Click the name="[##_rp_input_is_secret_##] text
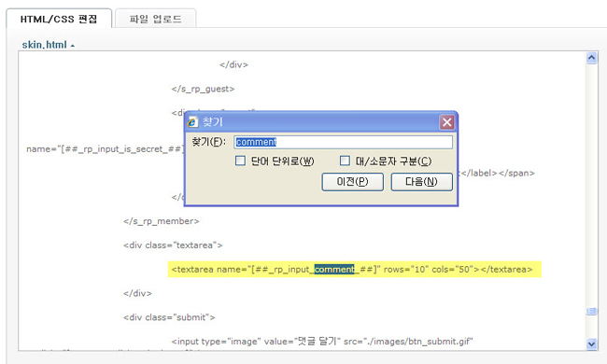Viewport: 607px width, 364px height. point(105,149)
